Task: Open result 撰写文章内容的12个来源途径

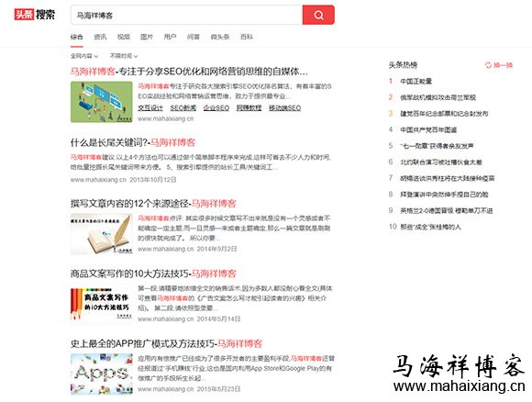Action: (x=153, y=204)
